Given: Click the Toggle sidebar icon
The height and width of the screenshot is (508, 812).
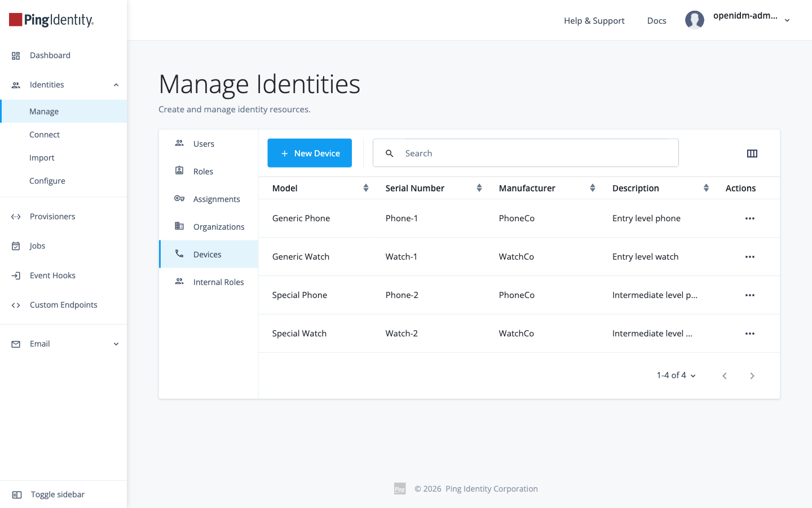Looking at the screenshot, I should [x=17, y=495].
